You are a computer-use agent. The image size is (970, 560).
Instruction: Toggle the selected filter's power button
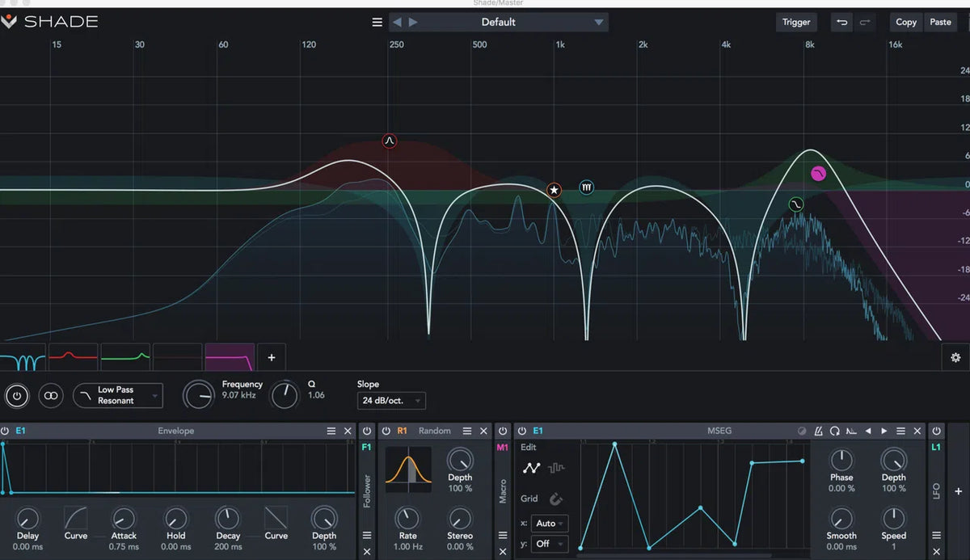pos(17,395)
